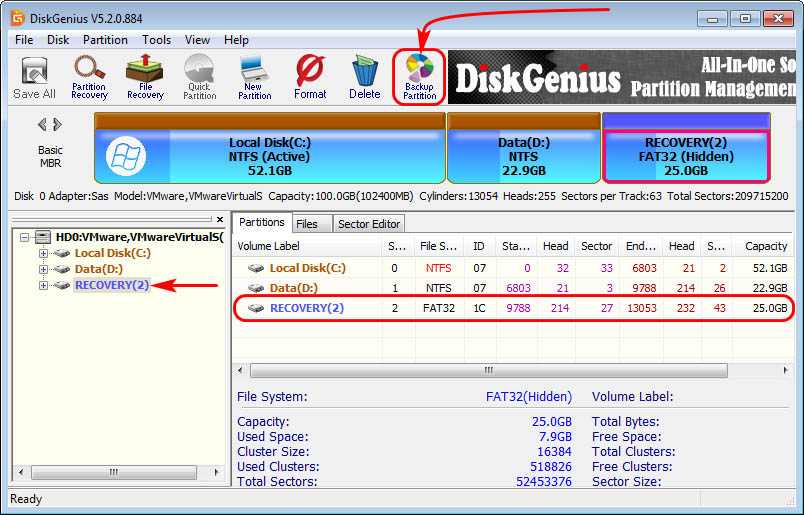Image resolution: width=804 pixels, height=515 pixels.
Task: Launch the File Recovery tool
Action: 145,77
